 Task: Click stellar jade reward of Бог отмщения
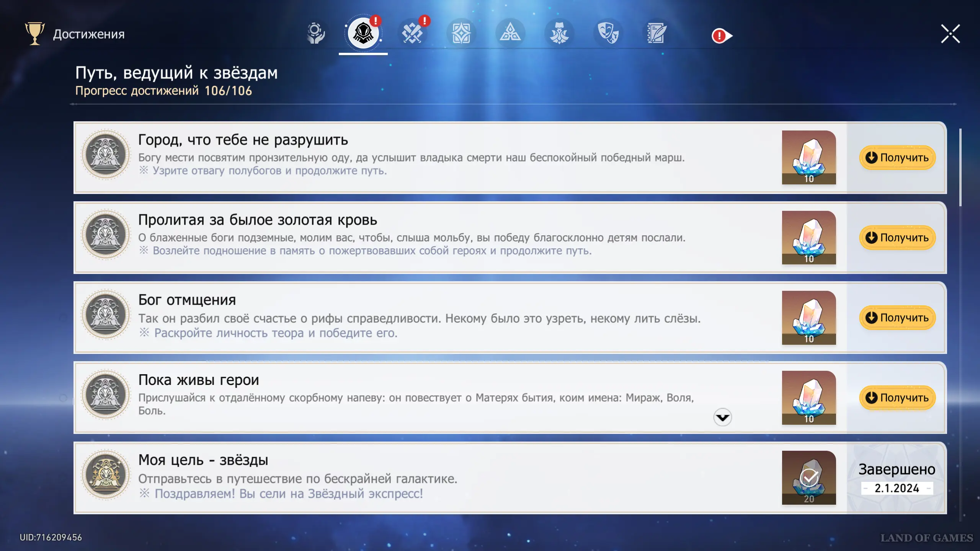809,317
